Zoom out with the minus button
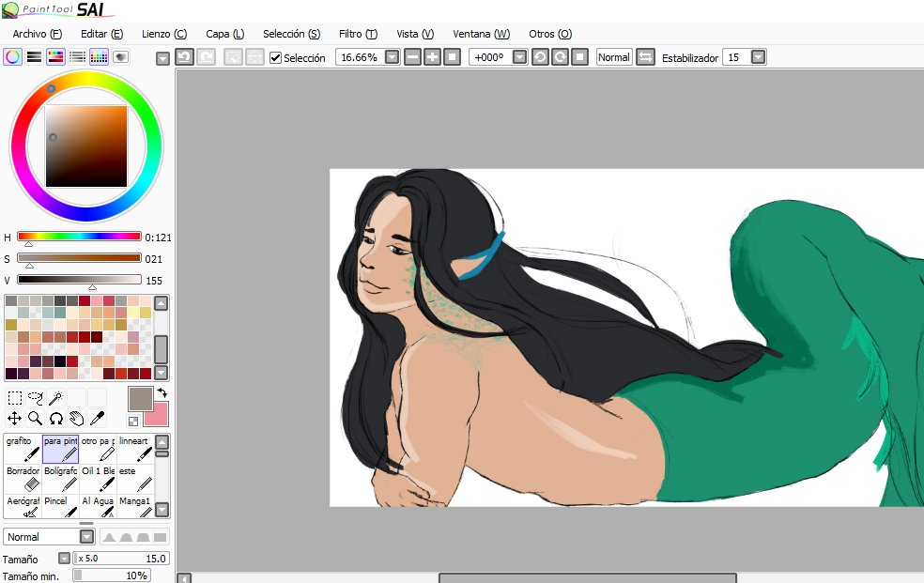The width and height of the screenshot is (924, 583). [413, 57]
